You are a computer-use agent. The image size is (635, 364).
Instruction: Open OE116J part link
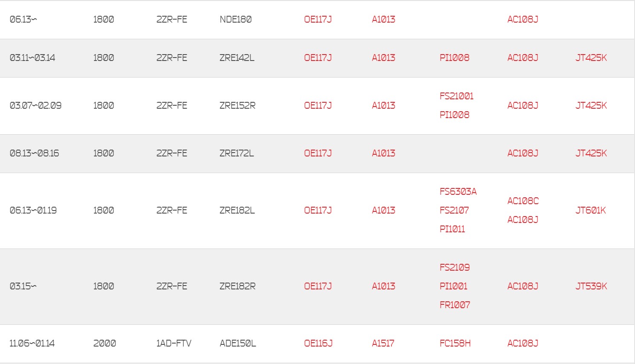318,344
